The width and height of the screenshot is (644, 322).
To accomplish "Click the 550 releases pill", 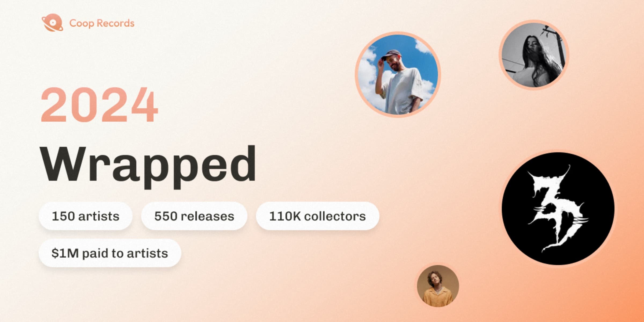I will (194, 216).
